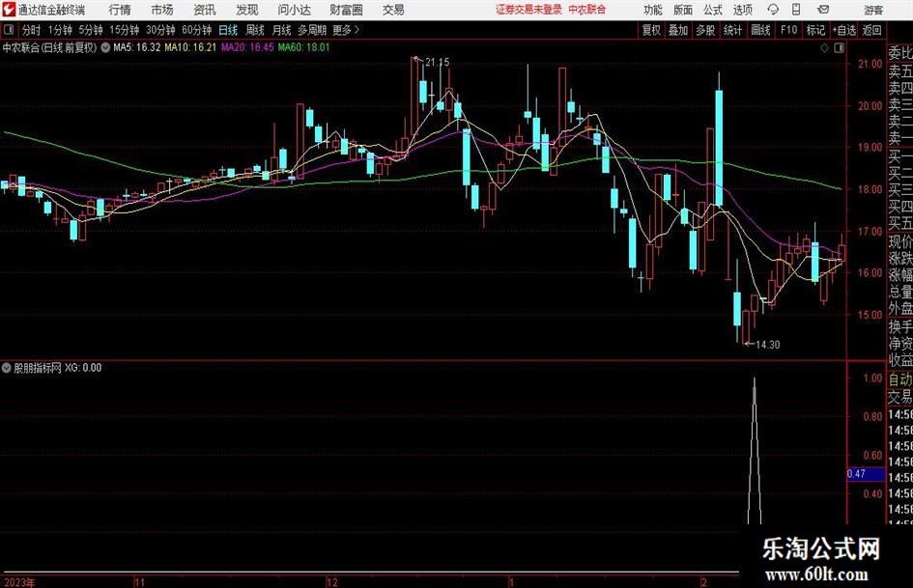Toggle the left sidebar panel icon

9,30
